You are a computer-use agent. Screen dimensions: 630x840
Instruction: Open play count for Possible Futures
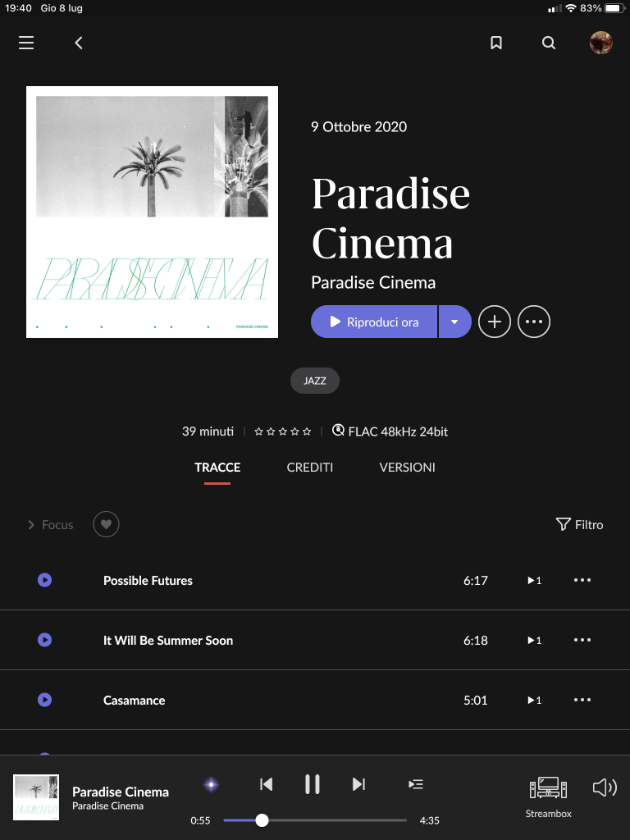click(535, 581)
